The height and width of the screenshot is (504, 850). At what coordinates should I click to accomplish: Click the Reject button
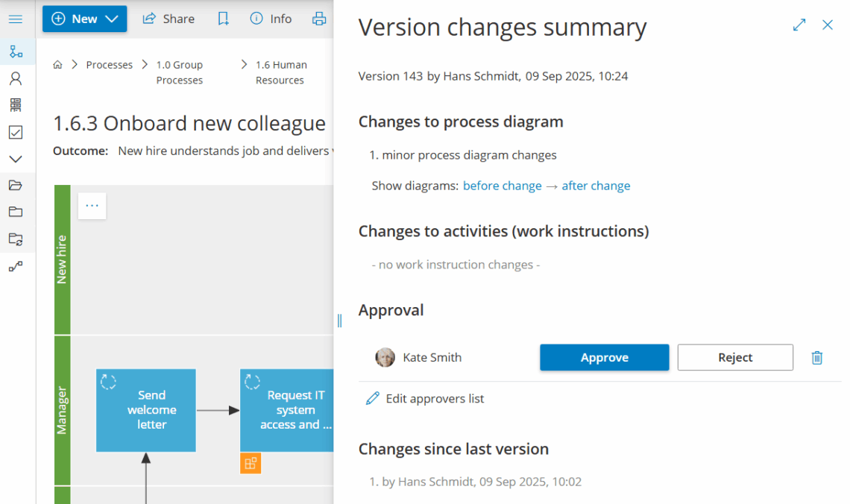734,358
